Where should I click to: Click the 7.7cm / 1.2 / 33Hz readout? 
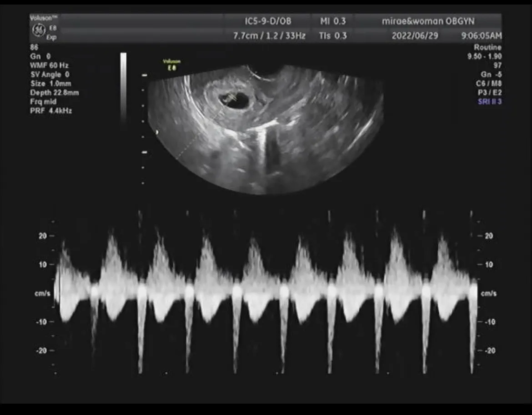(x=269, y=35)
